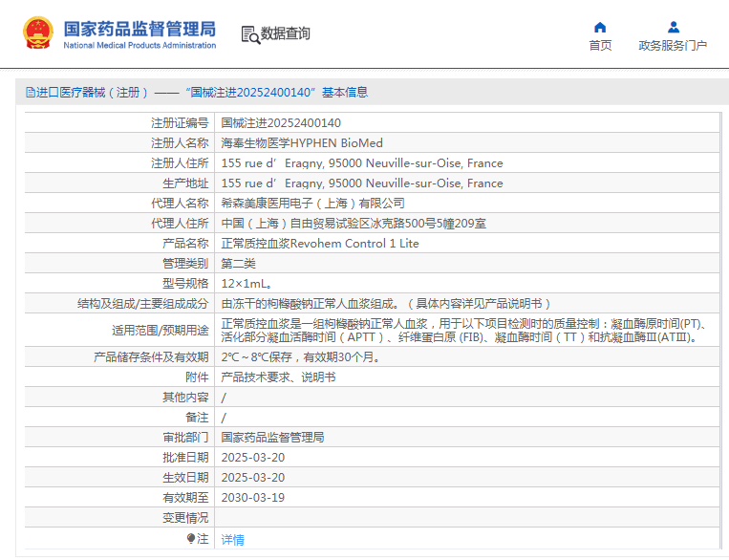Click the 政务服务门户 person icon
This screenshot has height=560, width=729.
673,27
